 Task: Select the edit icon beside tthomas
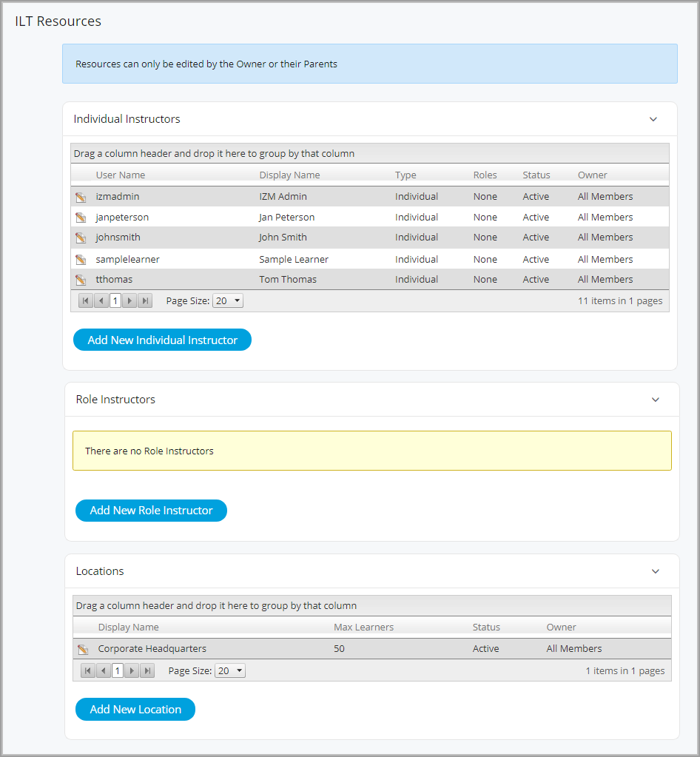82,279
